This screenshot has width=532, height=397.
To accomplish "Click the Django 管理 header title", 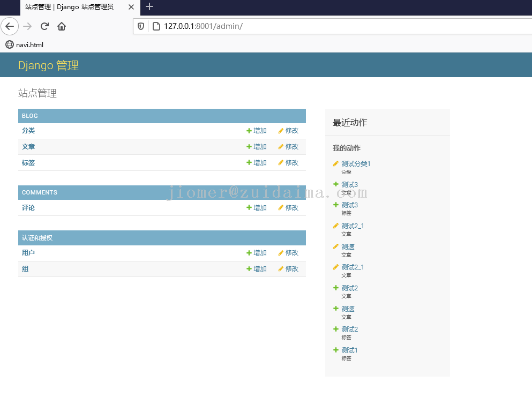I will 48,65.
